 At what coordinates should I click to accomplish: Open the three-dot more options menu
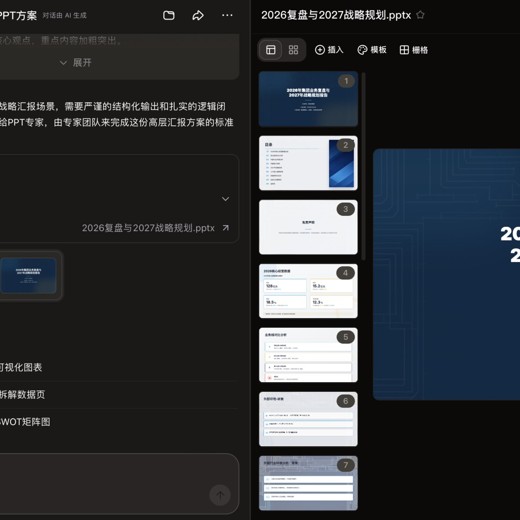click(227, 15)
